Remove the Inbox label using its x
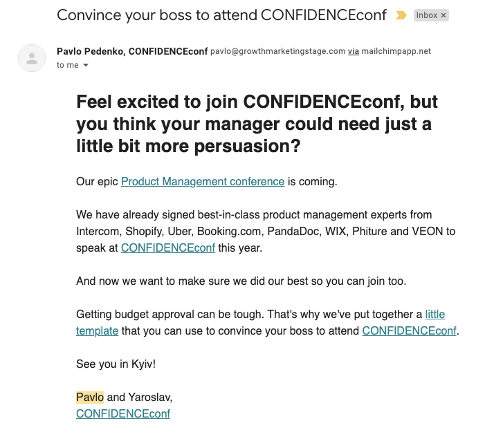Screen dimensions: 503x448 click(x=443, y=15)
